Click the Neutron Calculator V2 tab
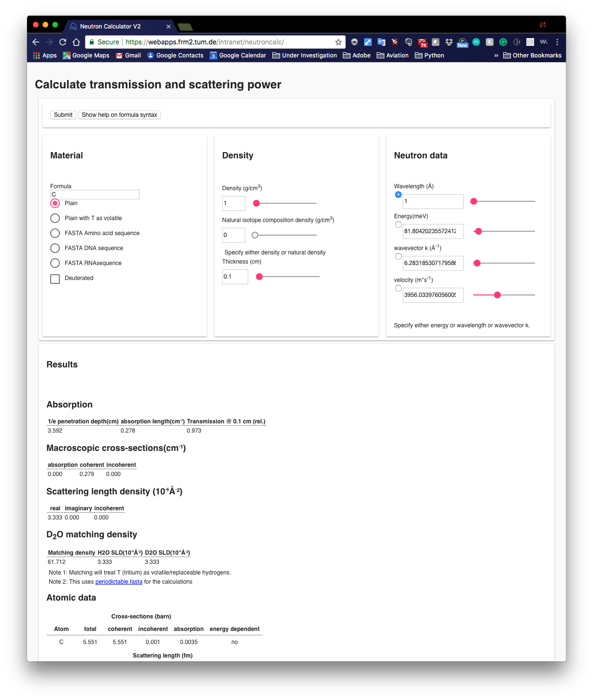Image resolution: width=593 pixels, height=700 pixels. (x=111, y=27)
